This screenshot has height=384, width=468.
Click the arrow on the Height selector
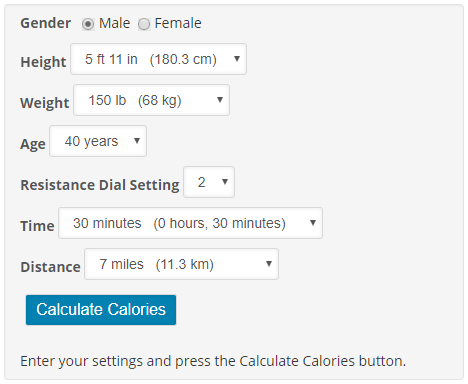point(237,59)
